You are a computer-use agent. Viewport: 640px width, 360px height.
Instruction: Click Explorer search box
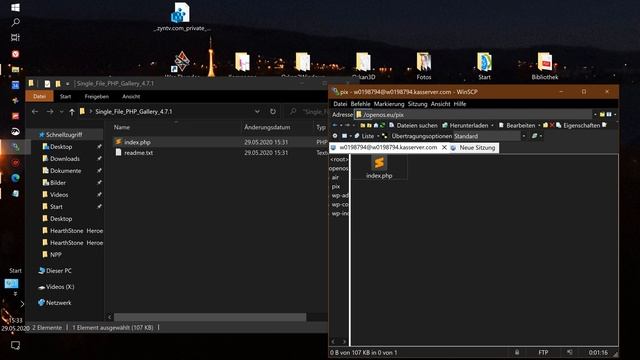tap(308, 111)
